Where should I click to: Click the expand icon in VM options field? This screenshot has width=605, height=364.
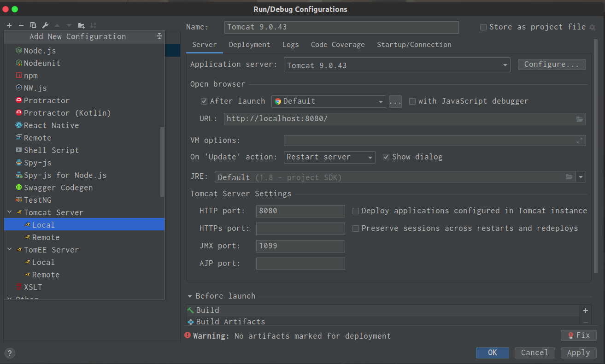point(580,141)
